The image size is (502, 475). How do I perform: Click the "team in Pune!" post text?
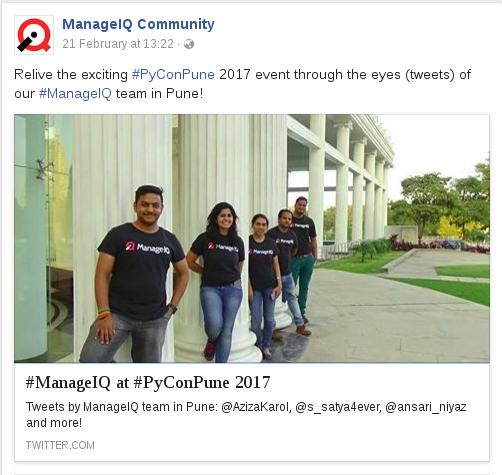coord(159,94)
